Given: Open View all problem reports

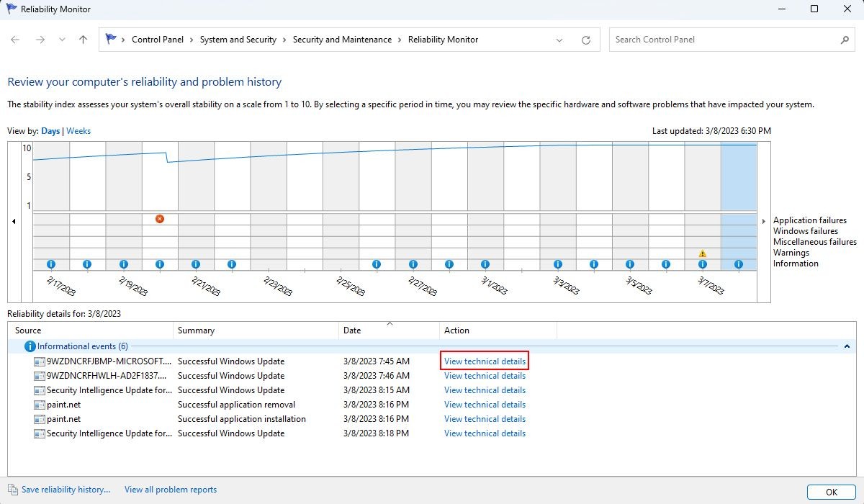Looking at the screenshot, I should (x=171, y=490).
